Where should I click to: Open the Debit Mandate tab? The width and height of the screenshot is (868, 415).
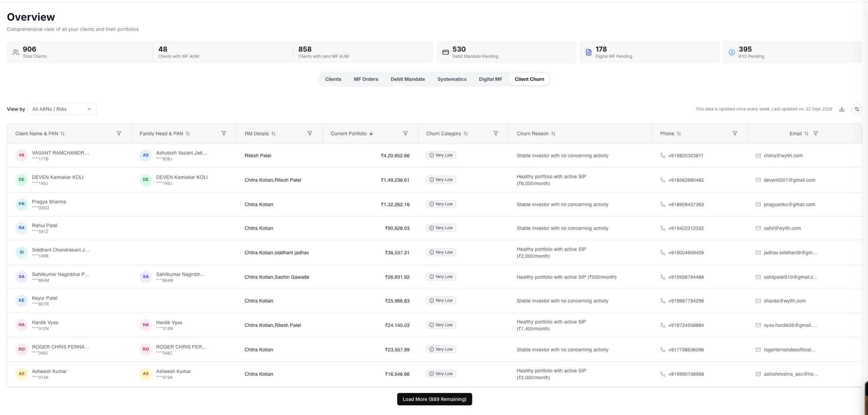(408, 79)
